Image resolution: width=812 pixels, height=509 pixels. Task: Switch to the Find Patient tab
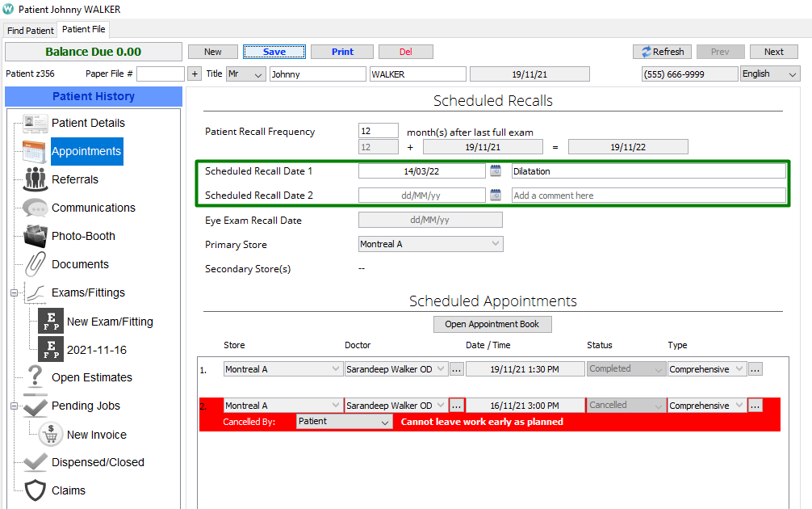pos(31,31)
